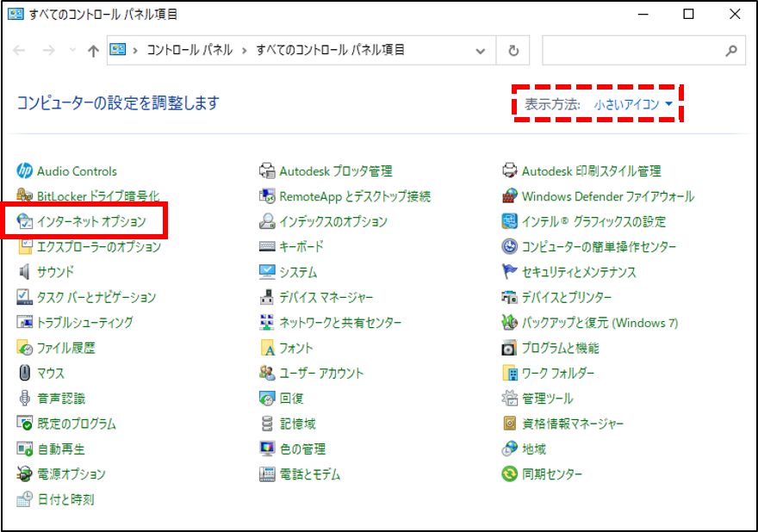
Task: Click the Windows Defender firewall icon
Action: [x=510, y=195]
